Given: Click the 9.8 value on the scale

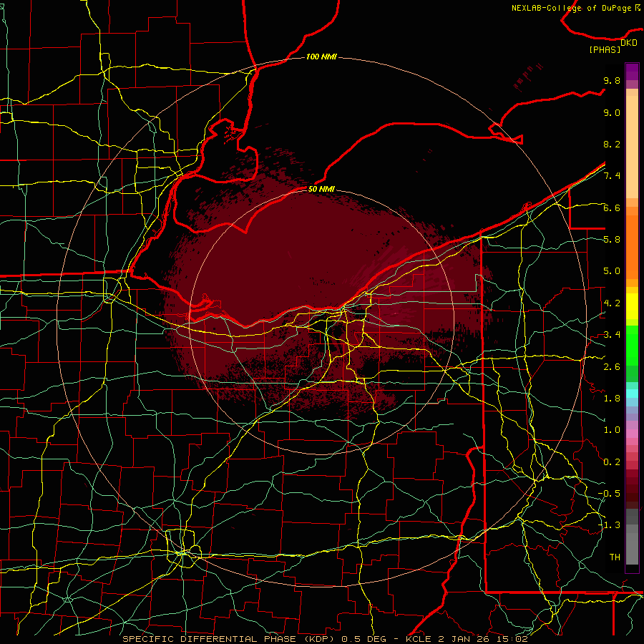Looking at the screenshot, I should (x=612, y=80).
